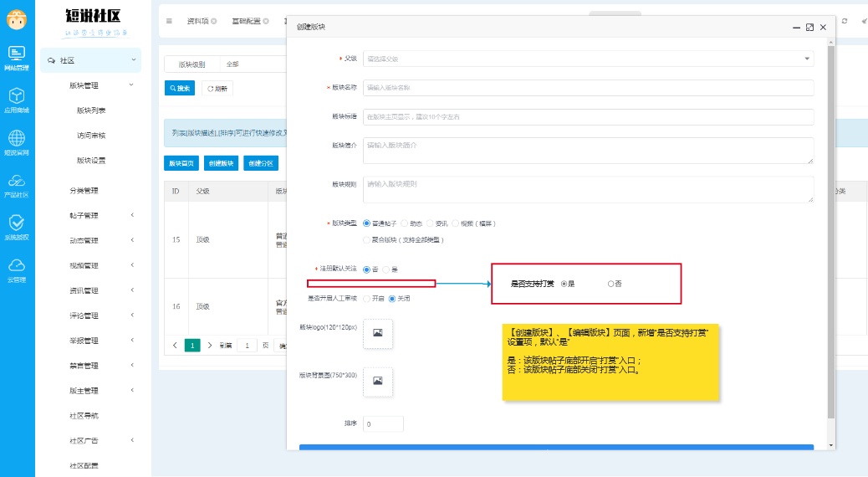Focus the 版块简介 text area
Image resolution: width=868 pixels, height=477 pixels.
(589, 151)
